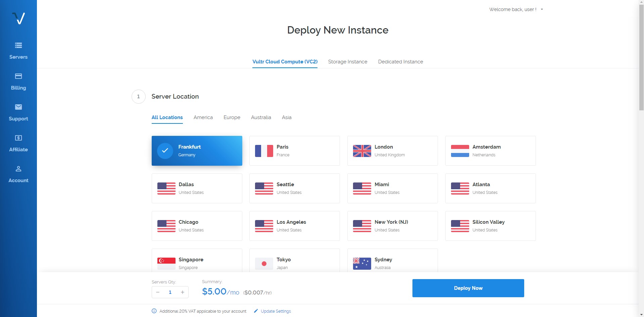The width and height of the screenshot is (644, 317).
Task: Switch to the Dedicated Instance tab
Action: click(x=401, y=62)
